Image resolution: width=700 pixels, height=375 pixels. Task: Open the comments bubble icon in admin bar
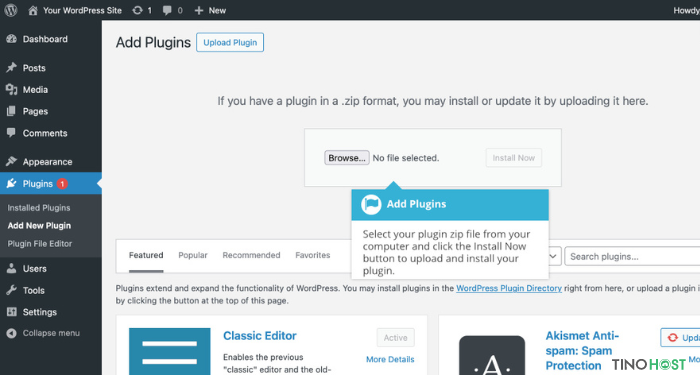click(x=167, y=10)
